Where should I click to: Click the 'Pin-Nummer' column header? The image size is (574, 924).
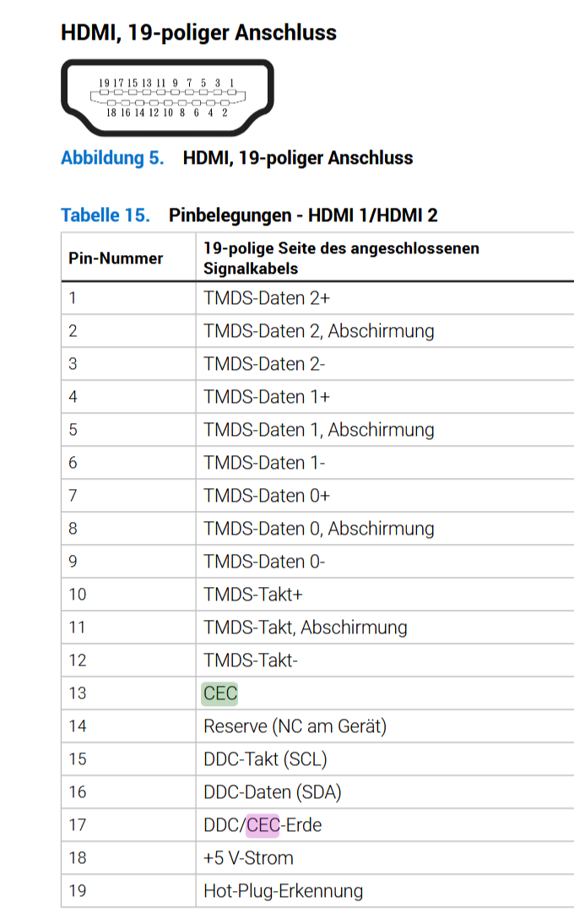click(x=116, y=258)
